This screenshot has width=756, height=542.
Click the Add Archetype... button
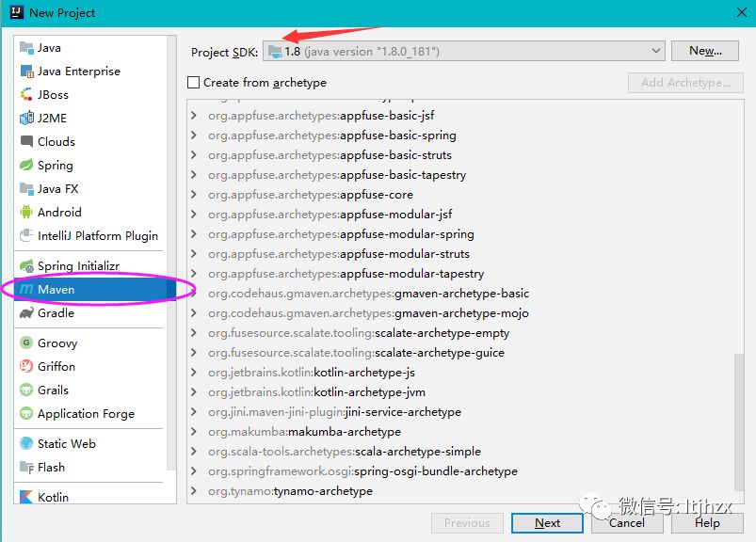(x=685, y=83)
